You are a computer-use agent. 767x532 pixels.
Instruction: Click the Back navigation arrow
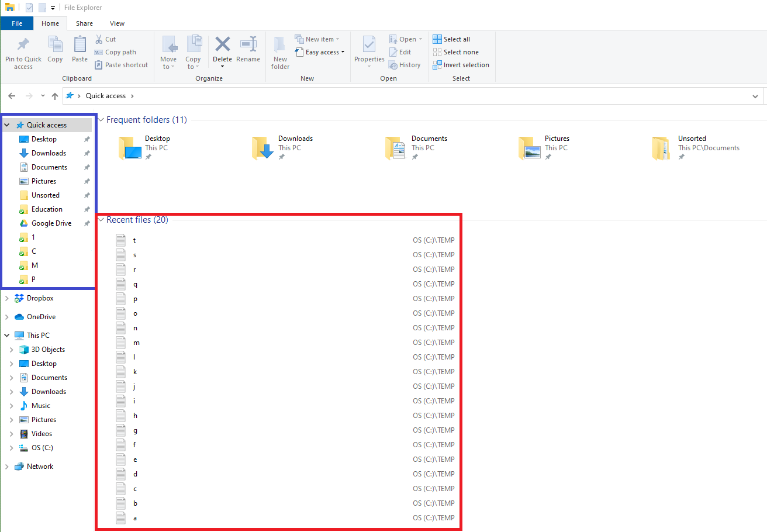[12, 96]
